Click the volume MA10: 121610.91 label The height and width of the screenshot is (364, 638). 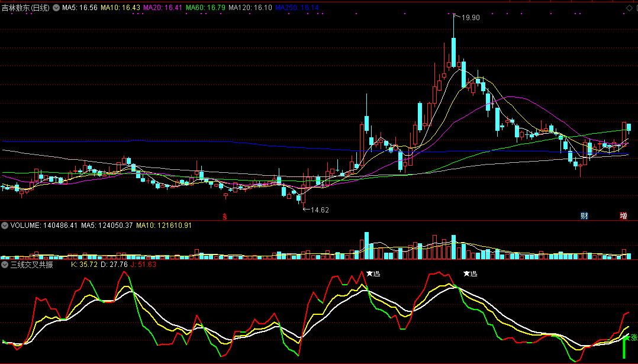[164, 226]
